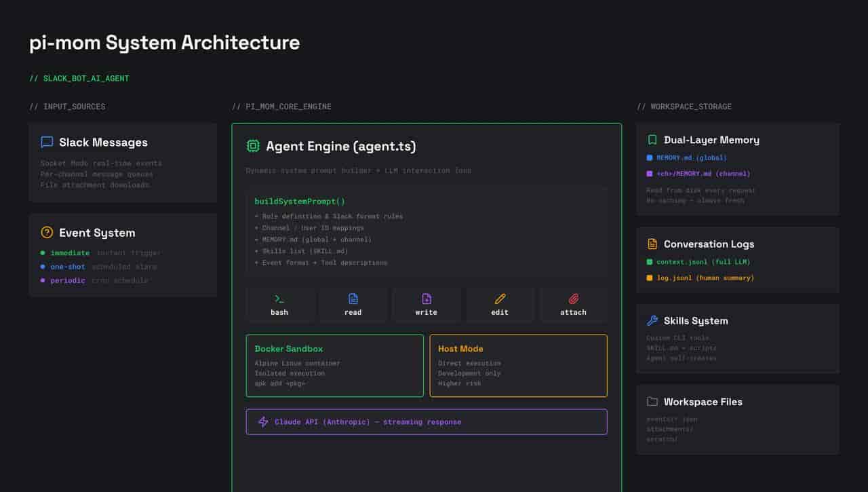Click the pi-mom System Architecture title
The width and height of the screenshot is (868, 492).
(x=165, y=43)
